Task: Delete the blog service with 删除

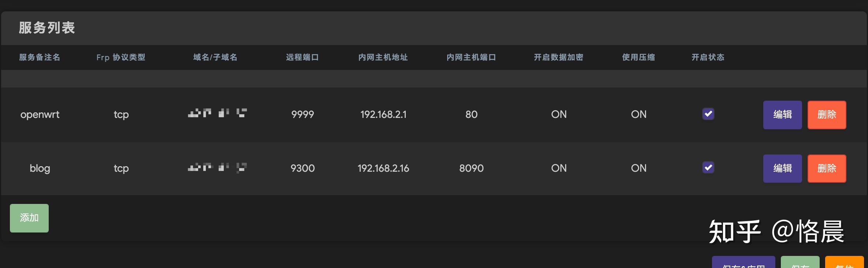Action: (x=827, y=168)
